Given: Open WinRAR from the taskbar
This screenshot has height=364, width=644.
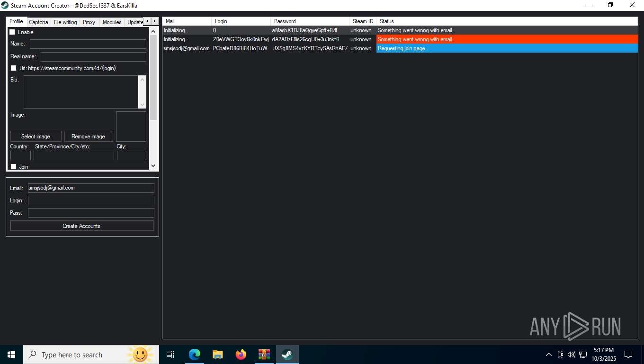Looking at the screenshot, I should coord(264,355).
